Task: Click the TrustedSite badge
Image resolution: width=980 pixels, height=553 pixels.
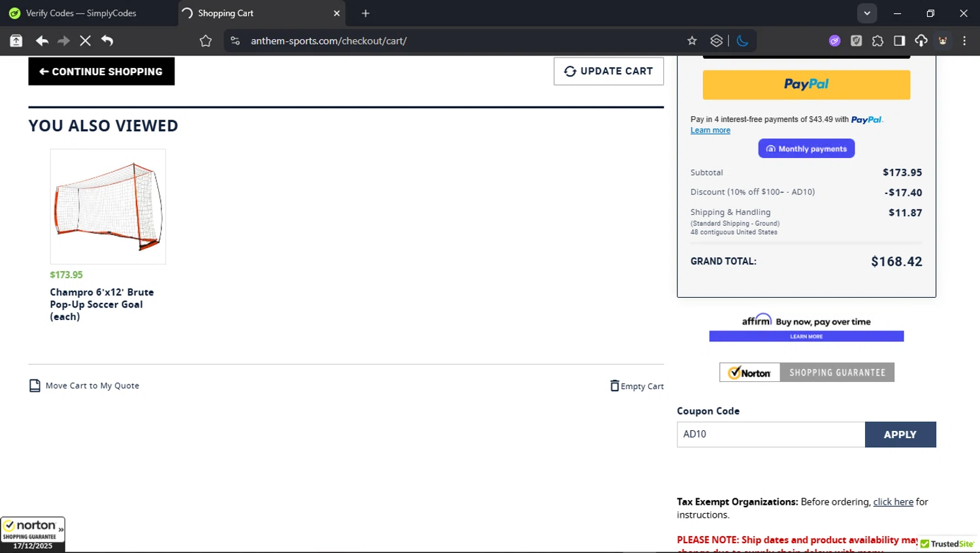Action: [x=947, y=544]
